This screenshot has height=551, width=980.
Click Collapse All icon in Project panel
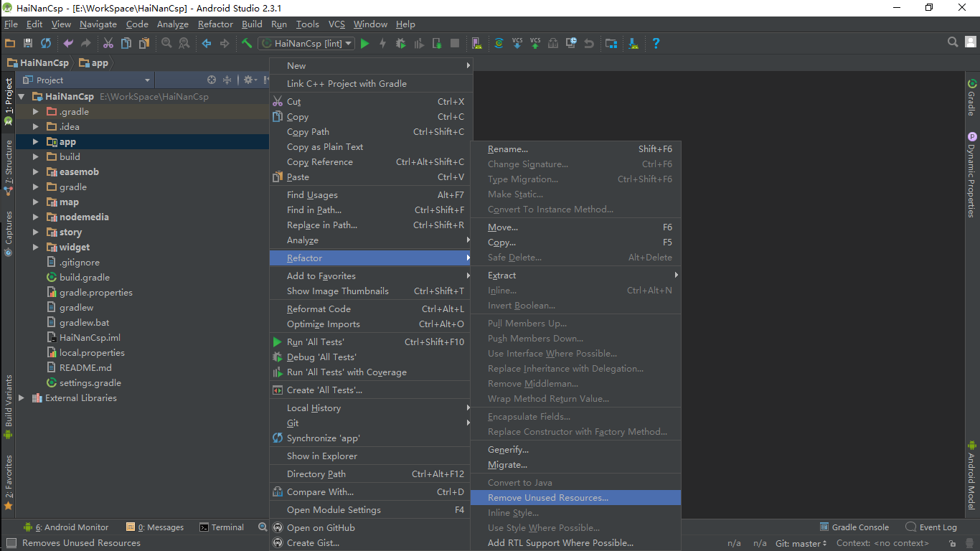(x=227, y=80)
